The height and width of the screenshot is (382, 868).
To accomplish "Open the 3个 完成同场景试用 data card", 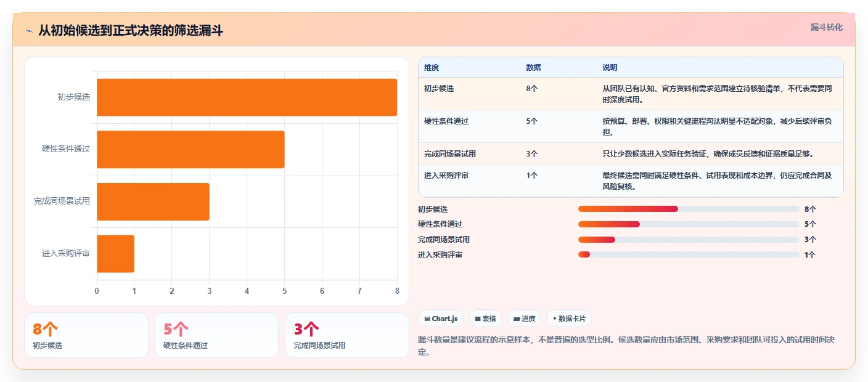I will 347,335.
